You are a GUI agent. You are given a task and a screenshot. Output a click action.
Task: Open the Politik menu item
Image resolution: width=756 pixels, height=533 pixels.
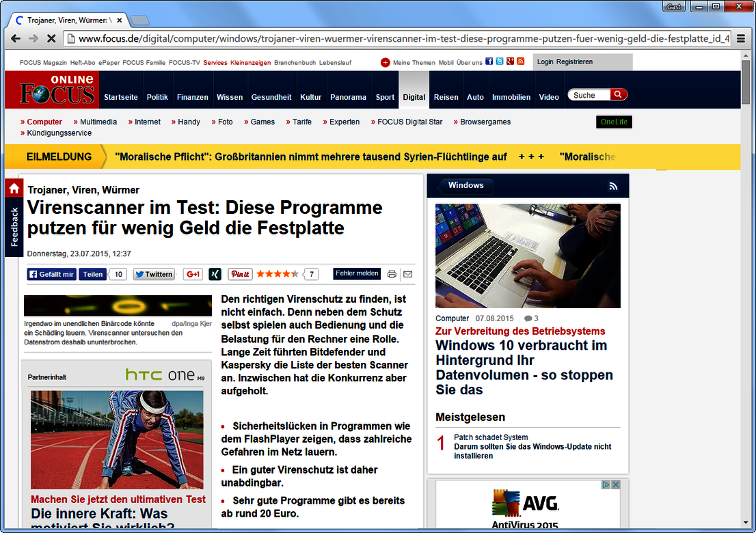(157, 97)
